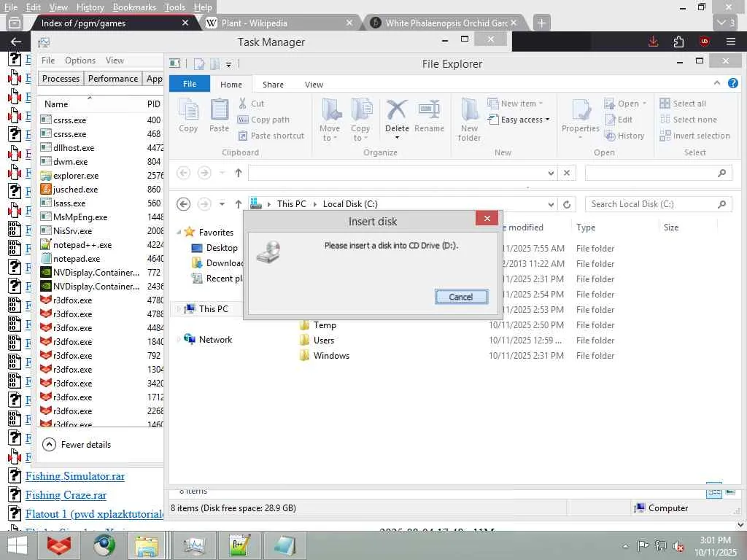This screenshot has width=747, height=560.
Task: Switch to Task Manager Processes tab
Action: [61, 79]
